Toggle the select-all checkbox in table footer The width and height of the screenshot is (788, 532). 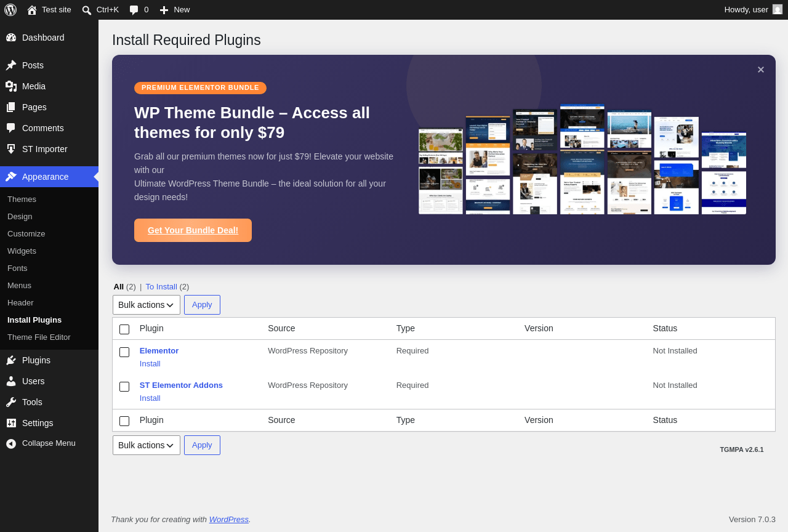[x=124, y=421]
